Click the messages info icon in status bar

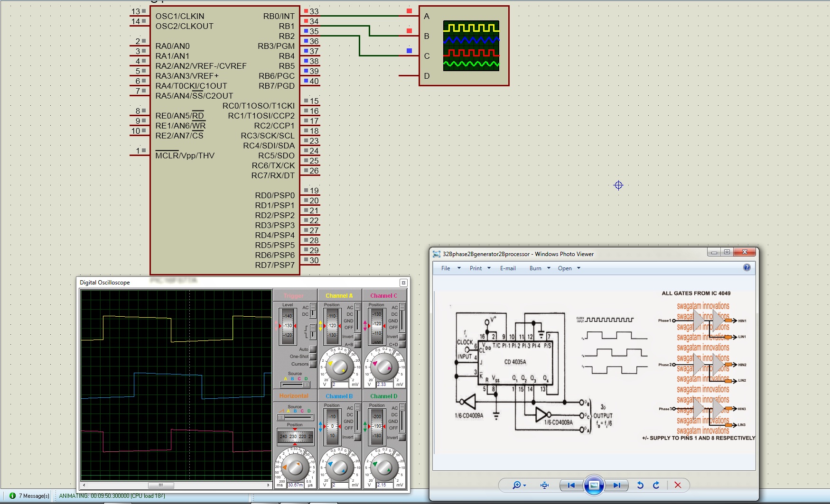pos(13,495)
